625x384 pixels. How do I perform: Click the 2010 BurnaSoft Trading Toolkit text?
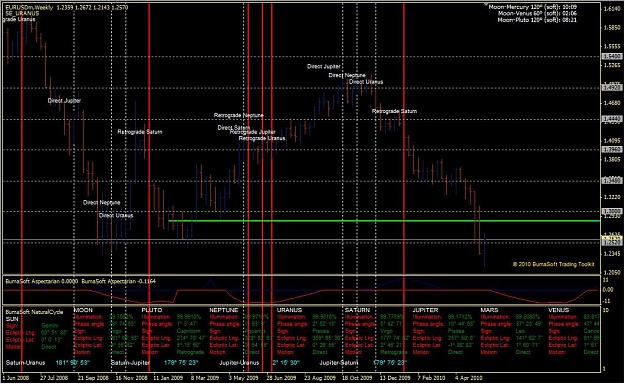point(554,264)
